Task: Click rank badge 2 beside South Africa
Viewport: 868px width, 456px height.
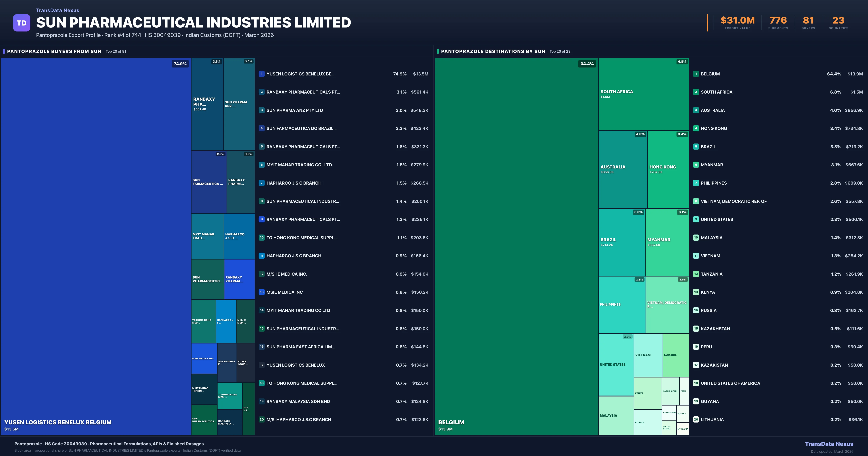Action: pos(696,92)
